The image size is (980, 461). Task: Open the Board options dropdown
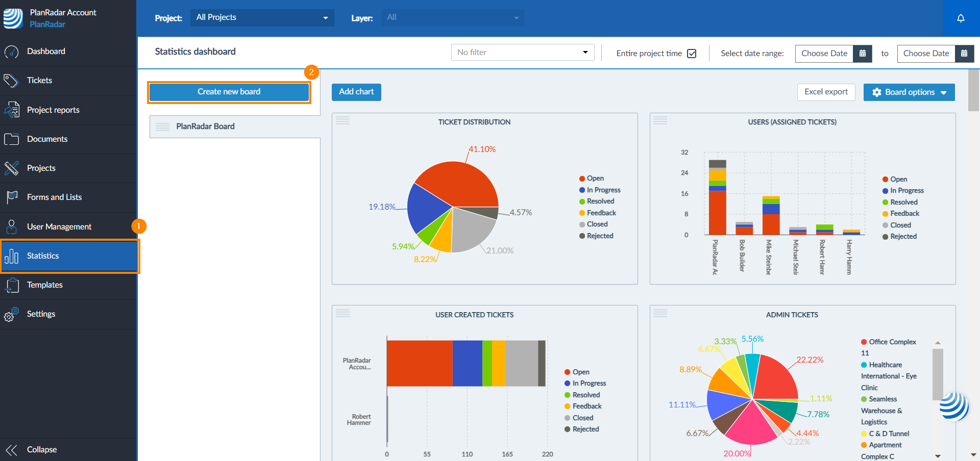tap(909, 92)
